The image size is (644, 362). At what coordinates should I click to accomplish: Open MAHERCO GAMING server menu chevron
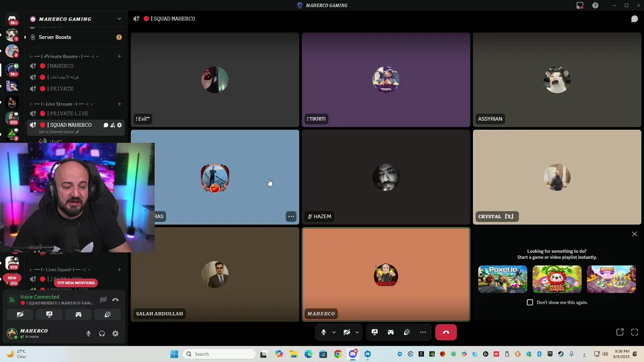[x=119, y=19]
